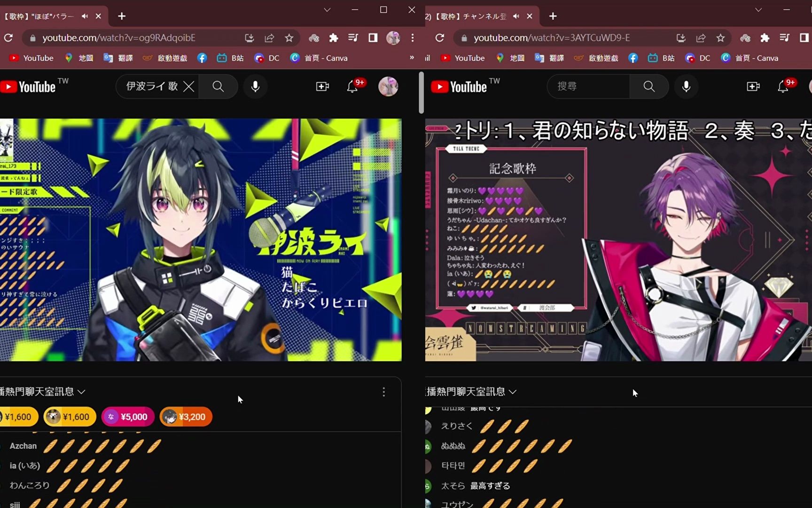
Task: Reload the page in the right browser window
Action: click(440, 38)
